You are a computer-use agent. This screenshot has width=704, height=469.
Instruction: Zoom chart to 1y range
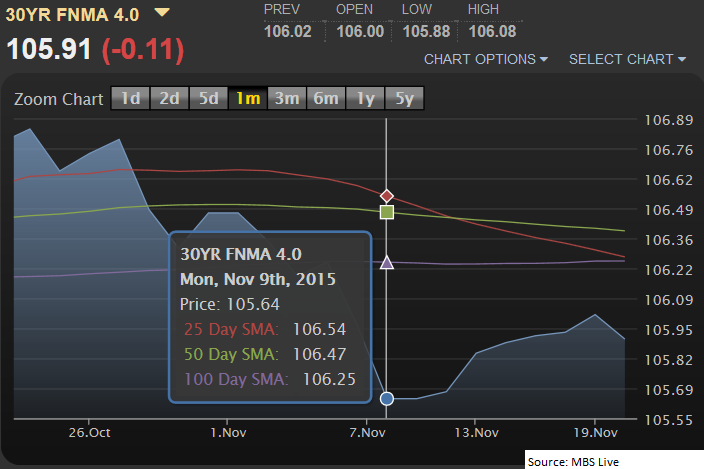click(x=365, y=98)
